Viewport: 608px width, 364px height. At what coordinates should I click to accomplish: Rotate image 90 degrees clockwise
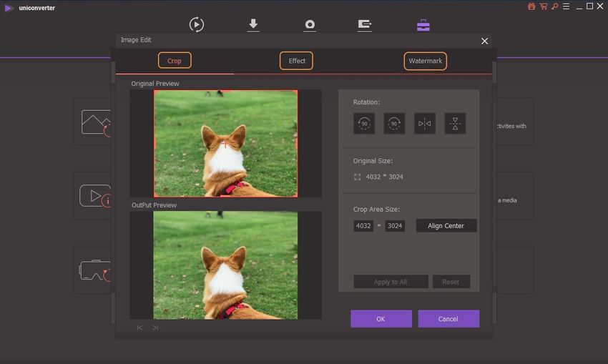click(394, 124)
